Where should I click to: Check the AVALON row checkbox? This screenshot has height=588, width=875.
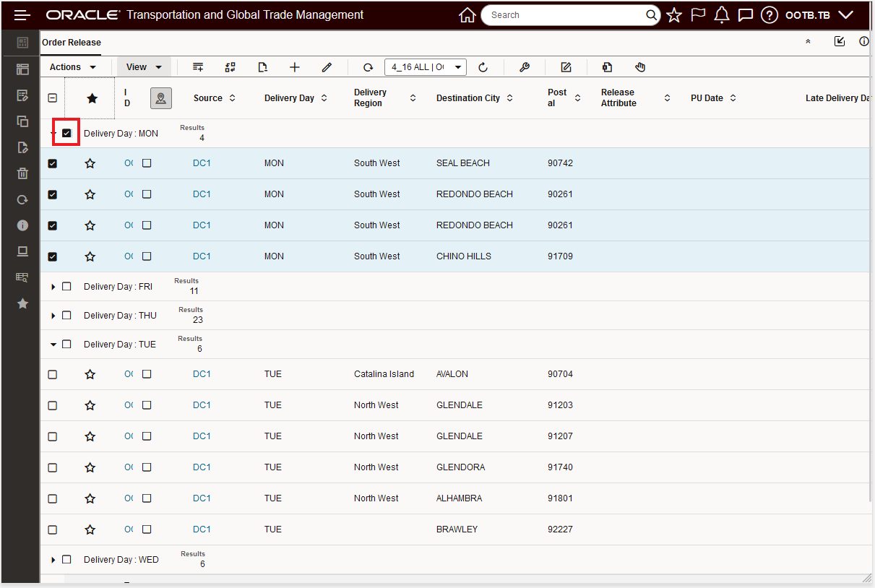point(52,374)
